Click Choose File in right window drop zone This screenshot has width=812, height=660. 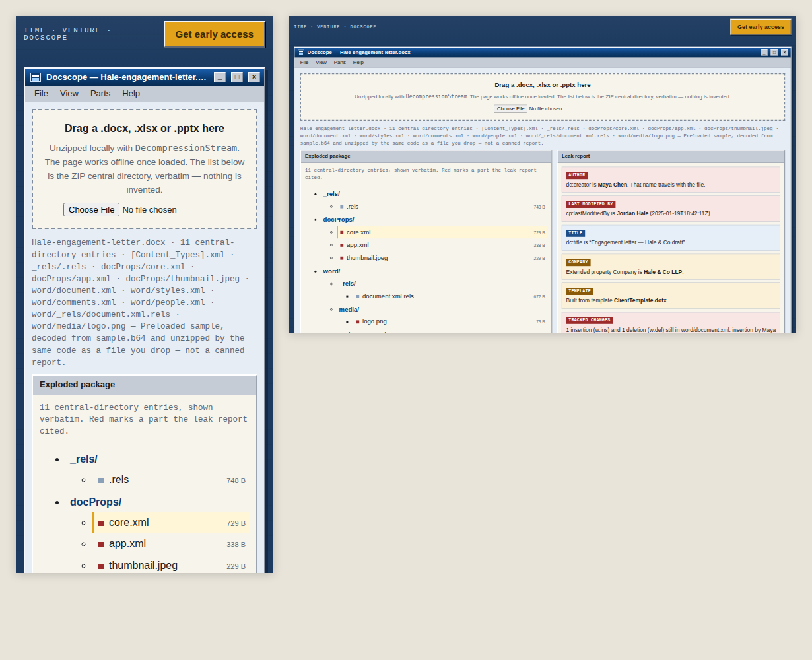510,109
